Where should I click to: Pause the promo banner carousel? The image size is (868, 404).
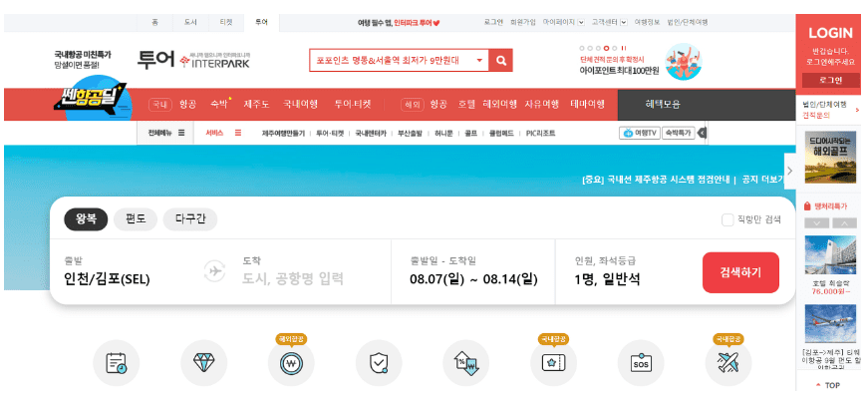click(624, 48)
